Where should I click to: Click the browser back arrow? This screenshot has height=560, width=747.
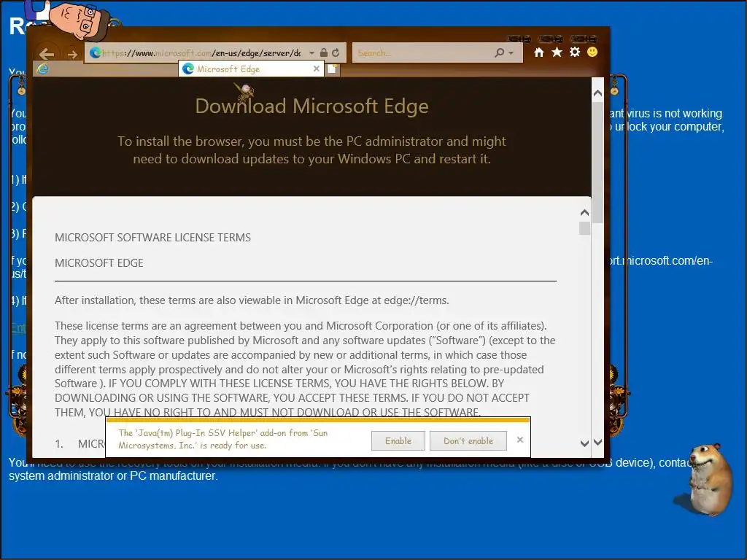click(x=46, y=54)
